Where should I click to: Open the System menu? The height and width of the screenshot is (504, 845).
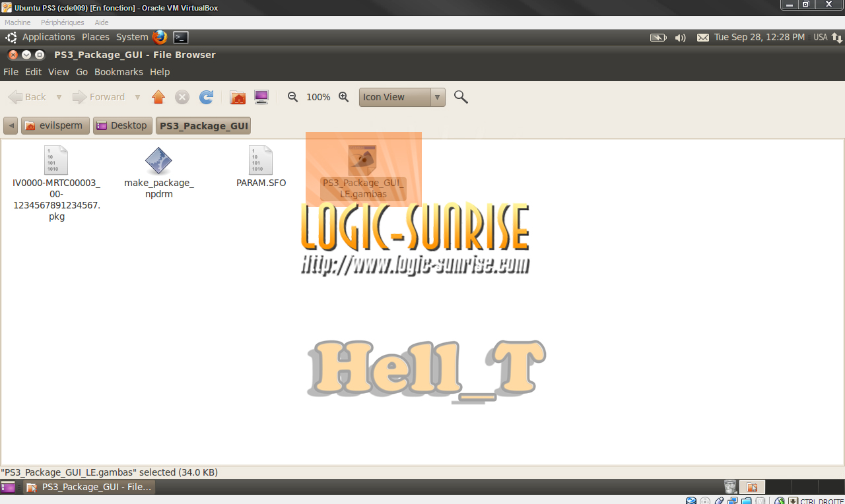click(x=132, y=38)
